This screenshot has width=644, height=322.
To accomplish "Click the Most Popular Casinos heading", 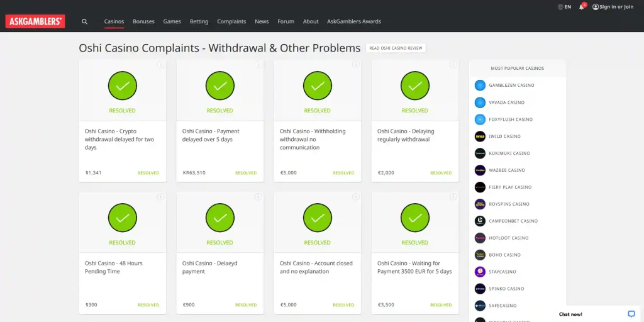I will tap(518, 68).
